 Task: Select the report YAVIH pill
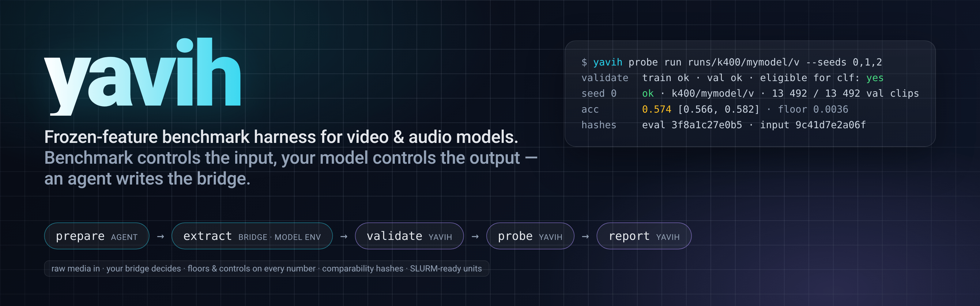click(x=644, y=236)
